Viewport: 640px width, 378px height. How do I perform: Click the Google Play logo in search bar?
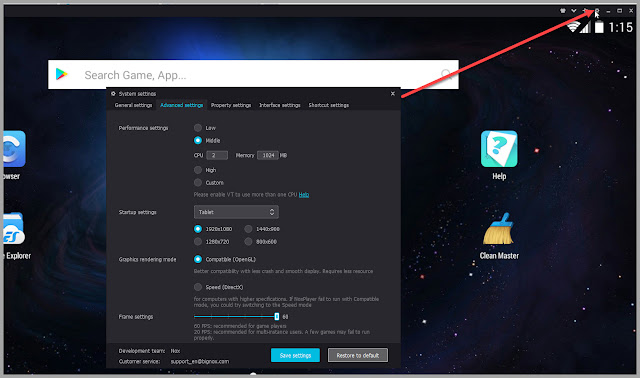coord(62,74)
